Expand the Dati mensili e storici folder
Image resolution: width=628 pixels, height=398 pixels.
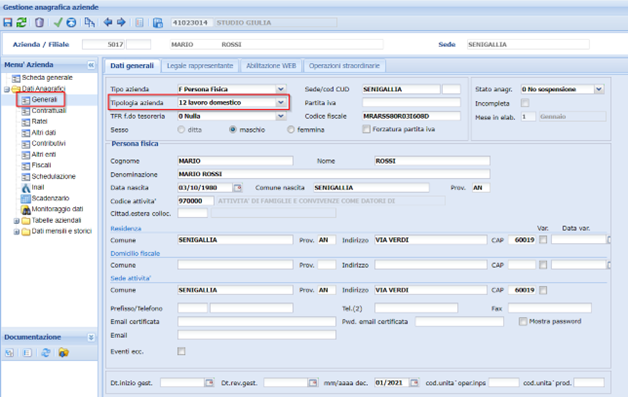(x=16, y=231)
